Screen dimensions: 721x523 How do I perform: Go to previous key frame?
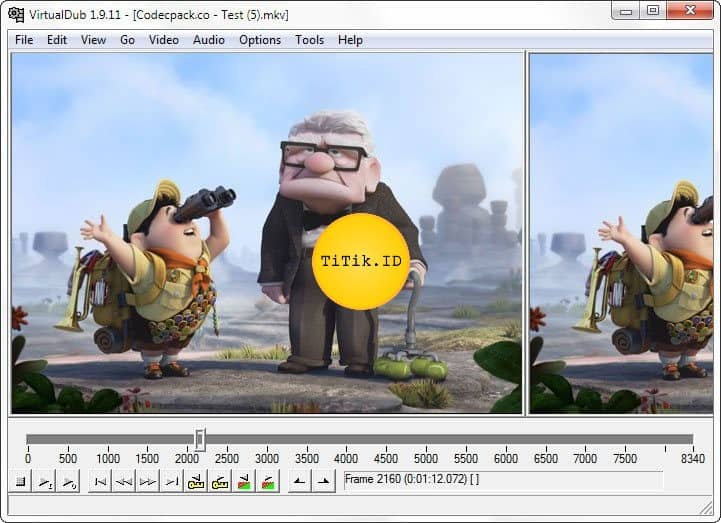click(x=196, y=482)
